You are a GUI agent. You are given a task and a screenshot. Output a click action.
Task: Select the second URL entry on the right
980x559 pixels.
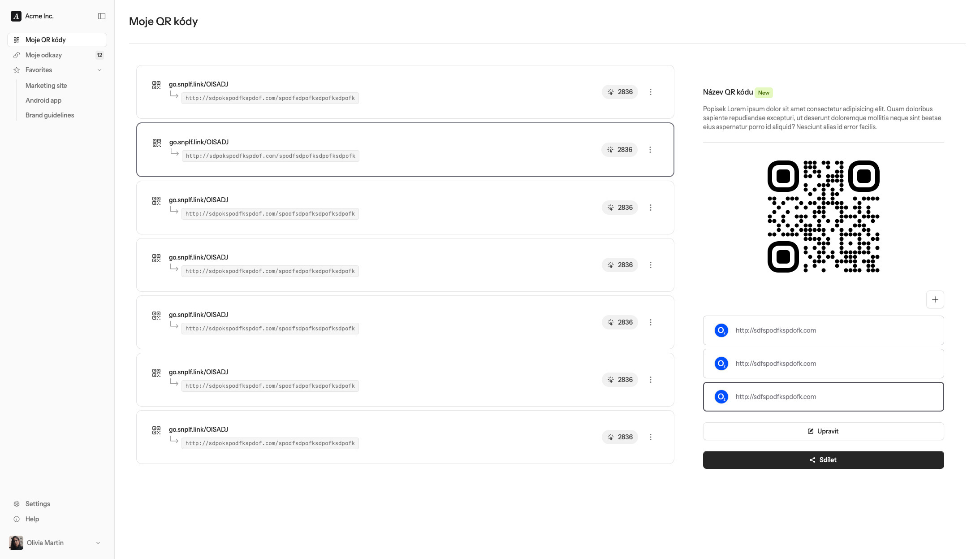coord(823,364)
